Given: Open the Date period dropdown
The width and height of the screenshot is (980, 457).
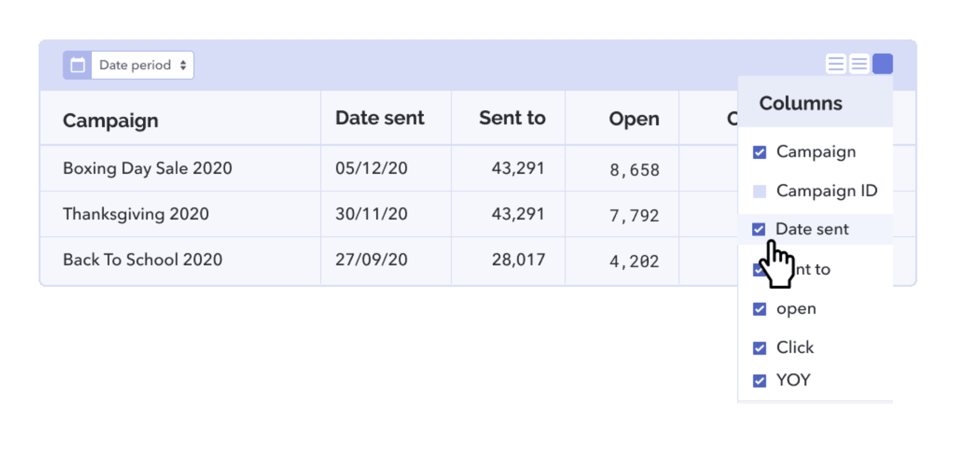Looking at the screenshot, I should coord(143,65).
